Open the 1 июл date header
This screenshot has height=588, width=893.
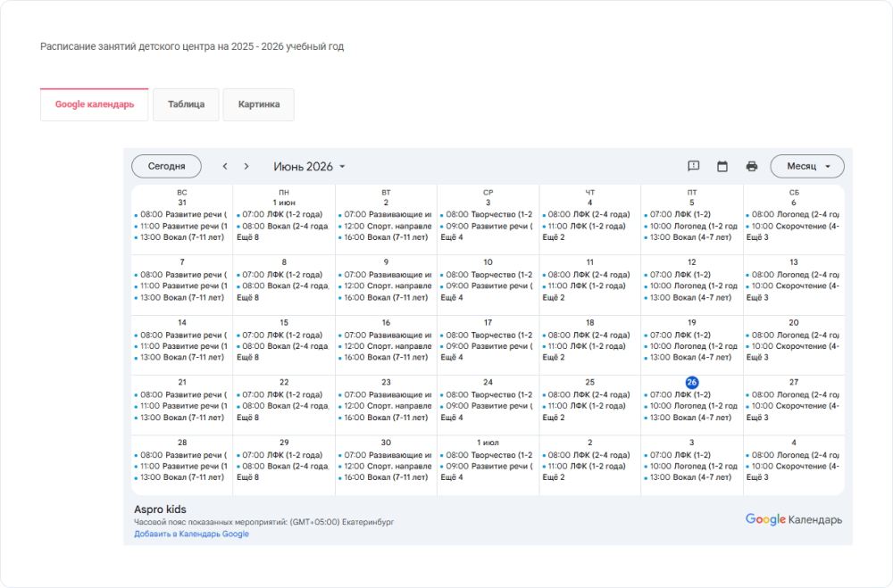[488, 443]
